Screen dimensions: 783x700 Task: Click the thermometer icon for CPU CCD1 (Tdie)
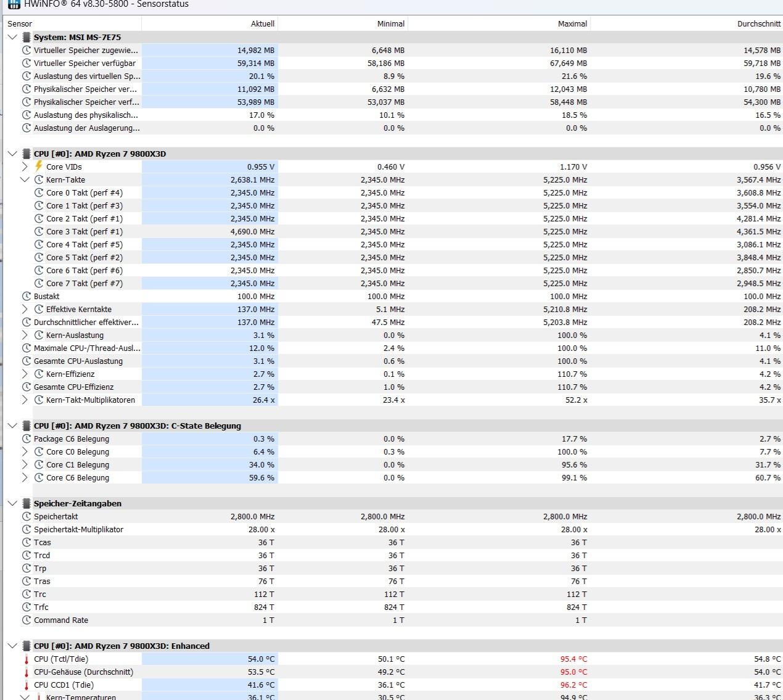(x=27, y=685)
